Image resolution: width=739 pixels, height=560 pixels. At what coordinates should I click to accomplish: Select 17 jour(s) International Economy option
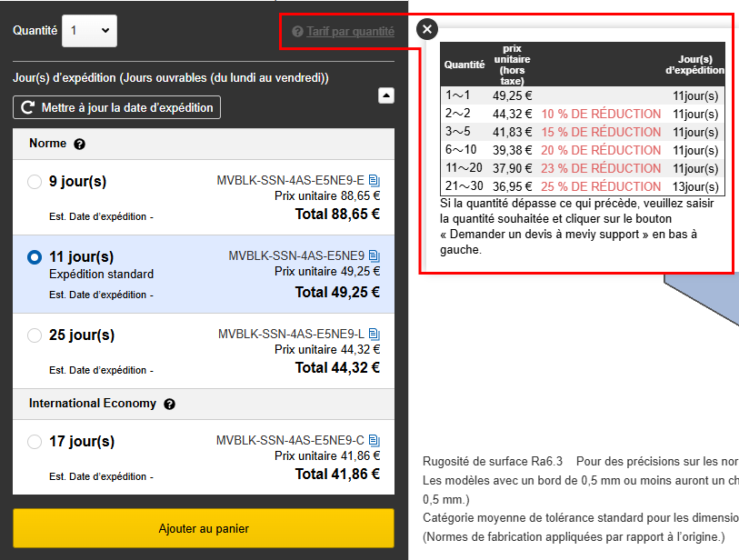35,442
